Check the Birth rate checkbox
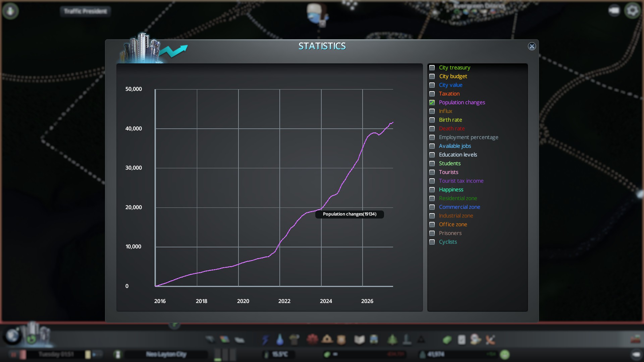Screen dimensions: 644x362 [432, 120]
